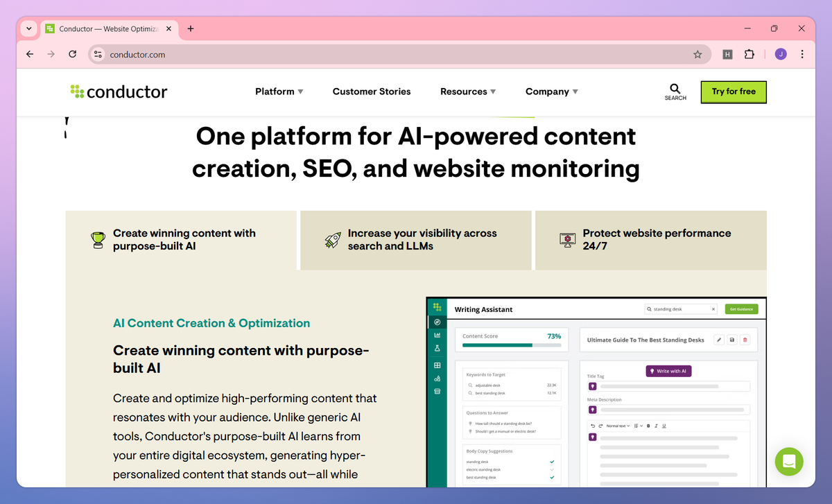
Task: Toggle underline in the editor toolbar
Action: tap(664, 426)
